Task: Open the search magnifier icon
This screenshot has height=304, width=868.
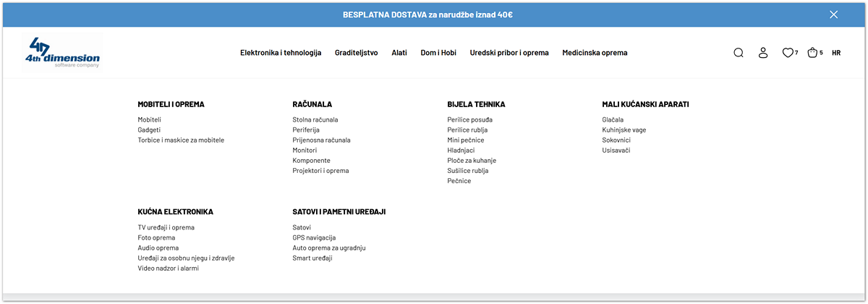Action: (x=739, y=53)
